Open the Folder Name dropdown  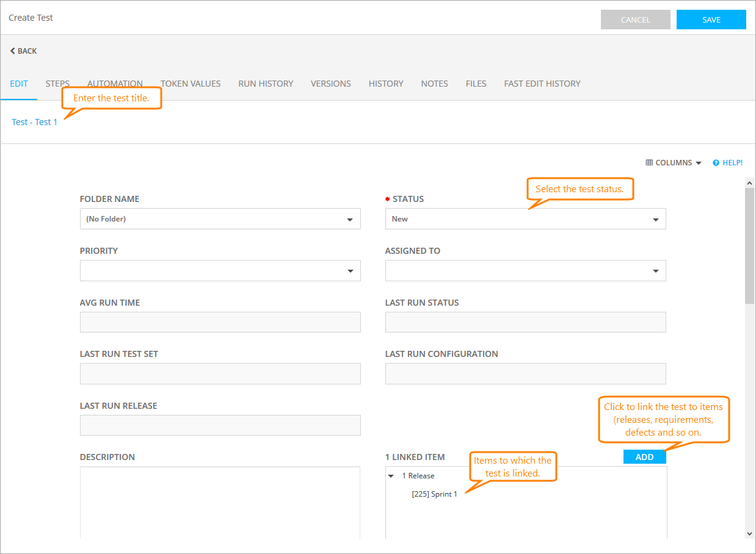pos(220,219)
